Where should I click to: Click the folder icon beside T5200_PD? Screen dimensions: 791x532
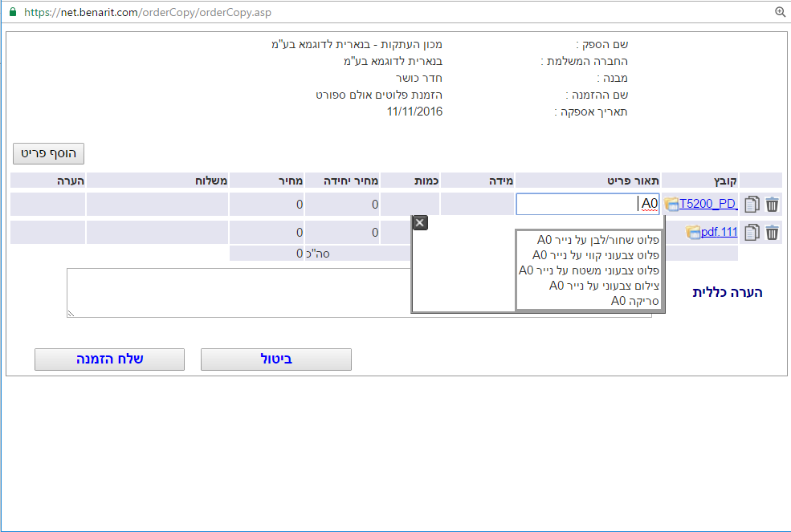point(671,205)
